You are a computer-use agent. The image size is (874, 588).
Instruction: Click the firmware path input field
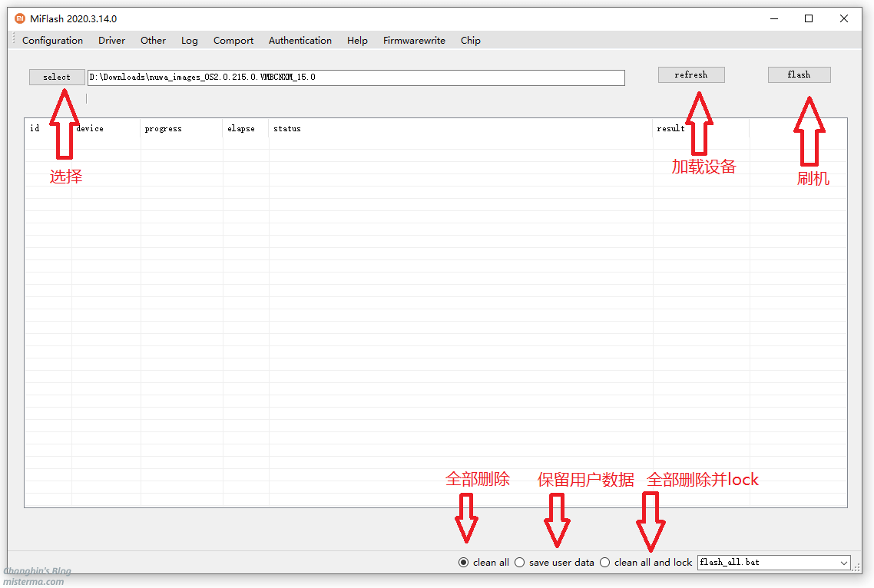click(x=356, y=78)
